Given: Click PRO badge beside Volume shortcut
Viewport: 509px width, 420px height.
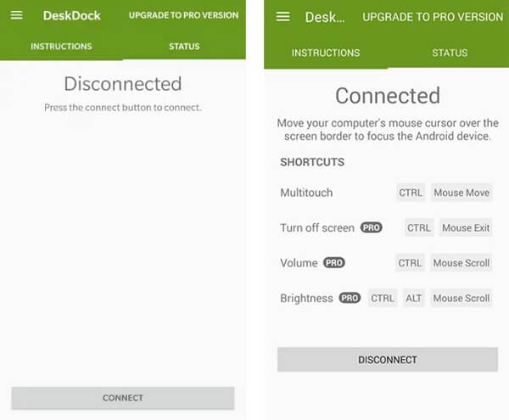Looking at the screenshot, I should pyautogui.click(x=334, y=263).
